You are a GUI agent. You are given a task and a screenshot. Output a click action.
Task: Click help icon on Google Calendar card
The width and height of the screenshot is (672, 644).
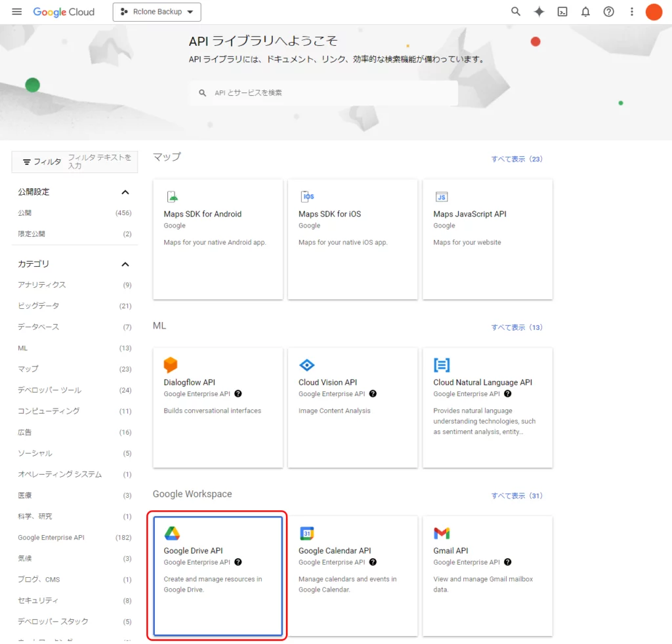(x=373, y=562)
